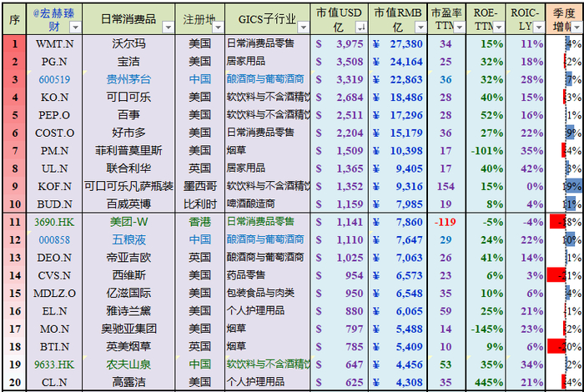584x392 pixels.
Task: Click the -119 P/E cell in red
Action: pyautogui.click(x=446, y=222)
